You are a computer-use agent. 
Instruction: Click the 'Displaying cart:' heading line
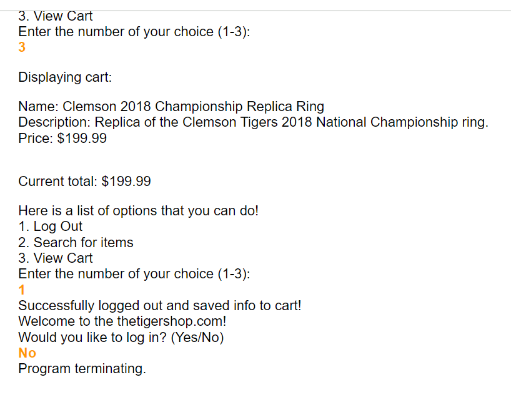point(65,77)
